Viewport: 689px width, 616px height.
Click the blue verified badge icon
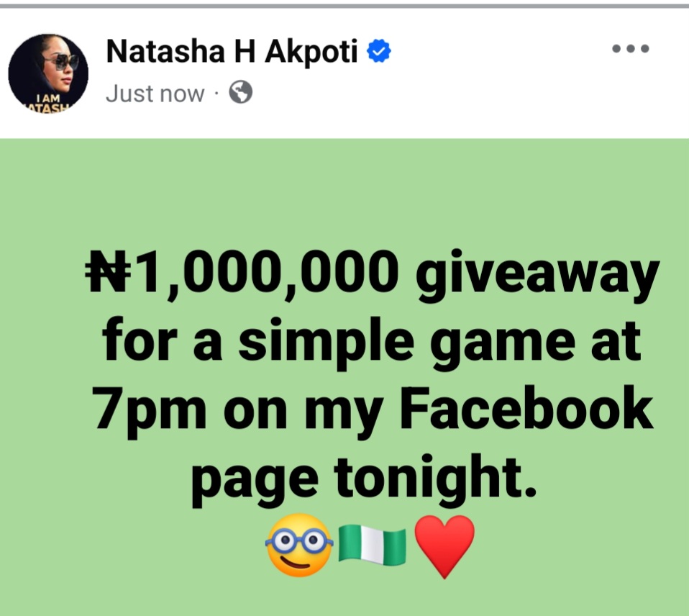378,50
